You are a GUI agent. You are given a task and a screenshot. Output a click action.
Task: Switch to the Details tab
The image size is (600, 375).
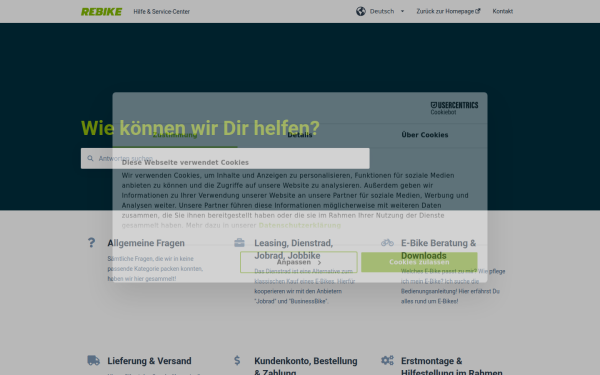coord(300,135)
